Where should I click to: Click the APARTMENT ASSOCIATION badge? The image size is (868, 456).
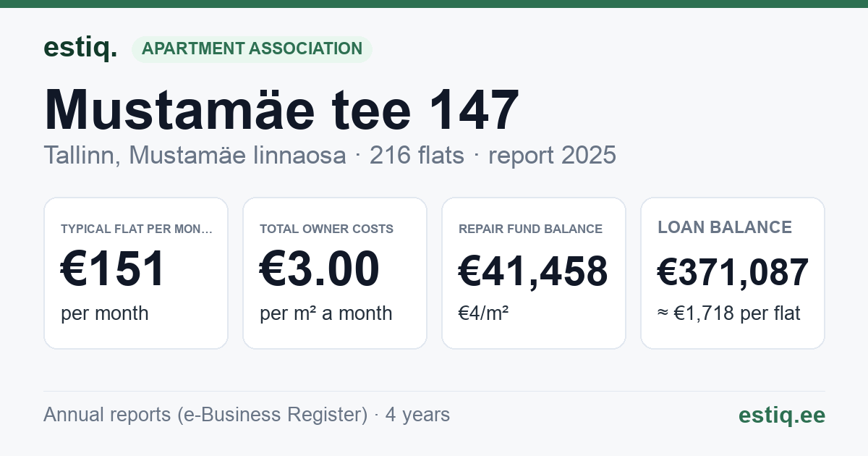coord(252,48)
